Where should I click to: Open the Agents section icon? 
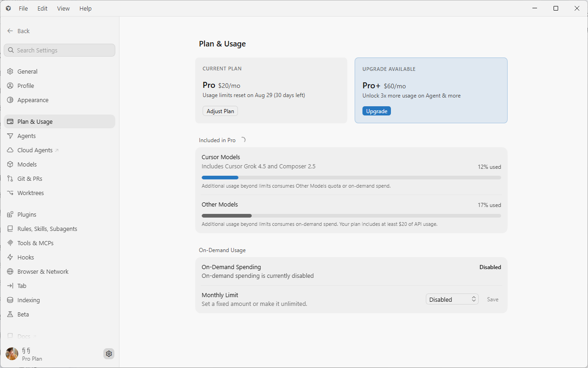[x=10, y=136]
